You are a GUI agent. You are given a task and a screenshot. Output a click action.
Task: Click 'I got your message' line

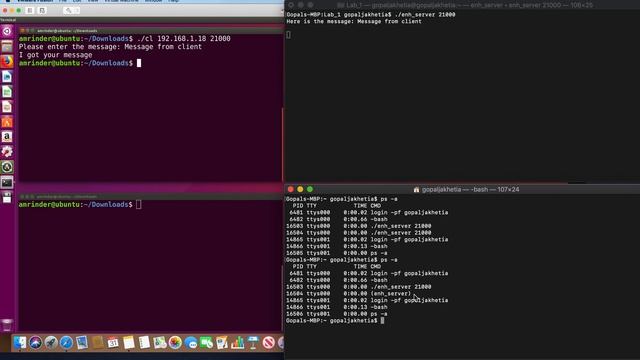tap(56, 55)
